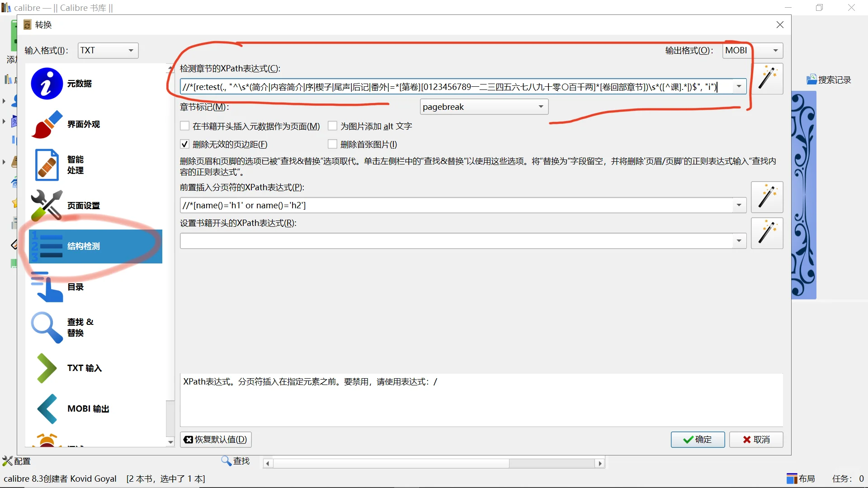The image size is (868, 488).
Task: Open the 章节标记 pagebreak dropdown
Action: click(x=484, y=107)
